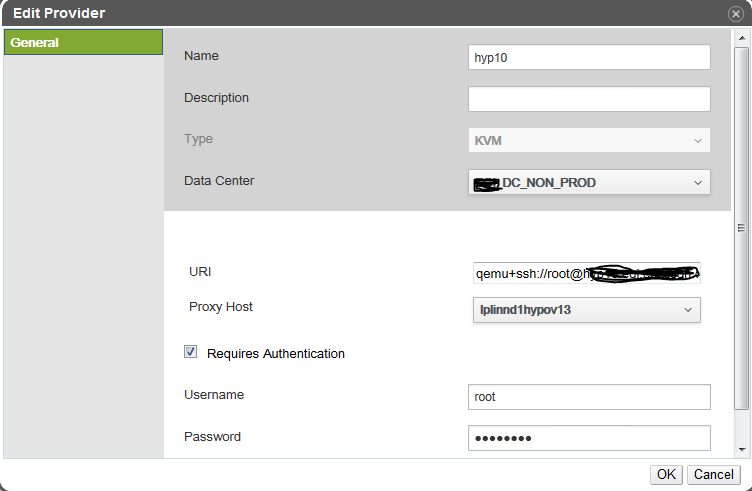Click the scrollbar up arrow
The width and height of the screenshot is (752, 491).
[x=741, y=36]
